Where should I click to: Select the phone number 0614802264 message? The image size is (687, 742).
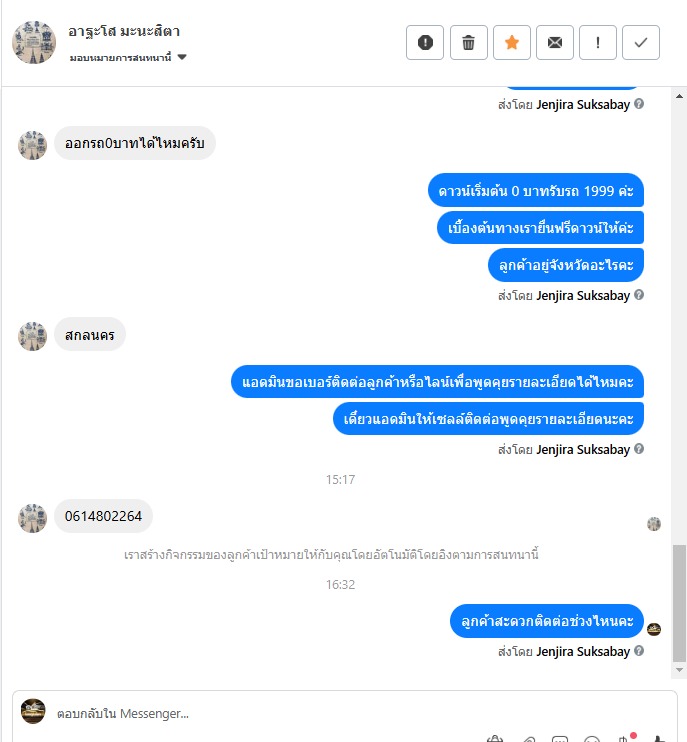pyautogui.click(x=103, y=516)
